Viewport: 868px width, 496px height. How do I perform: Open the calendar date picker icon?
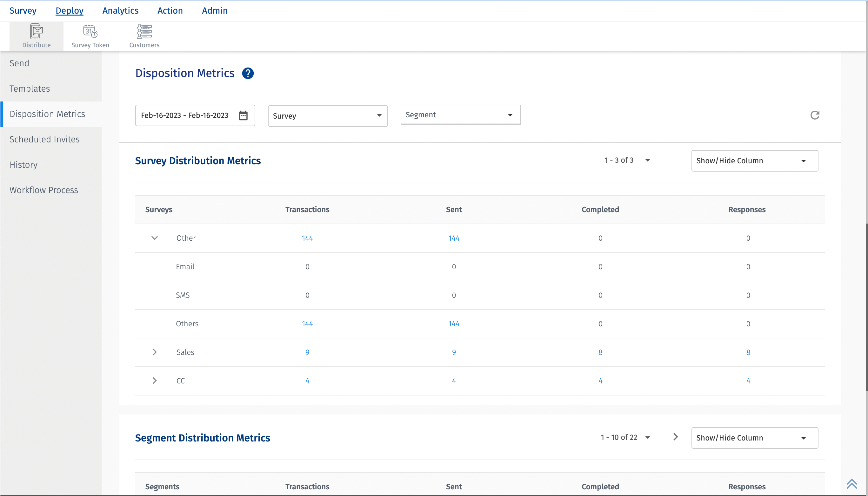[243, 115]
